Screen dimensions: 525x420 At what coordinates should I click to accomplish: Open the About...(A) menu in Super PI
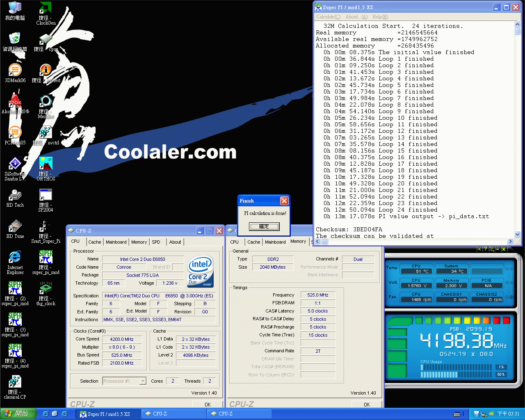pyautogui.click(x=356, y=17)
